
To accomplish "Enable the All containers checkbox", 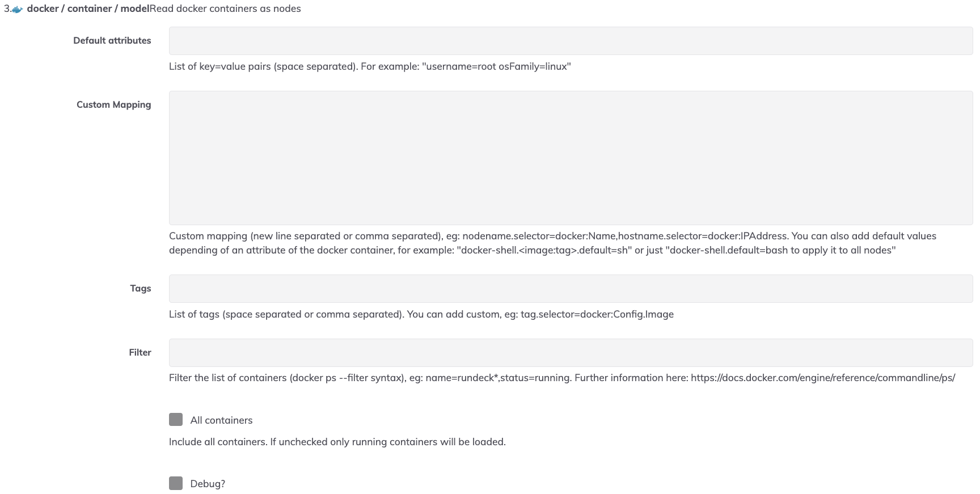I will point(176,420).
